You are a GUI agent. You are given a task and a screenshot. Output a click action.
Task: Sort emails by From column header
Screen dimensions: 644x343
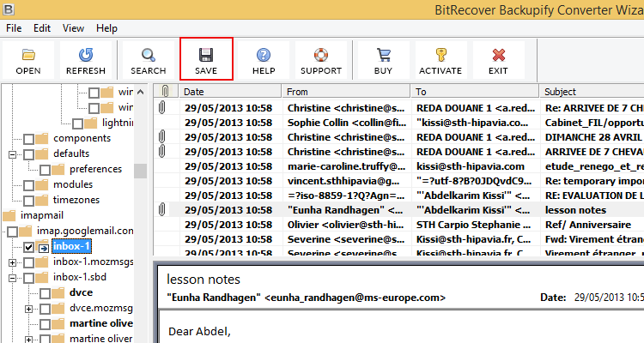(346, 91)
